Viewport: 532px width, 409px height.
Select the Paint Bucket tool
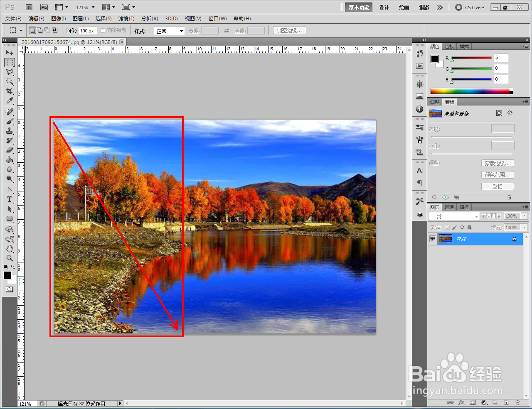(10, 159)
